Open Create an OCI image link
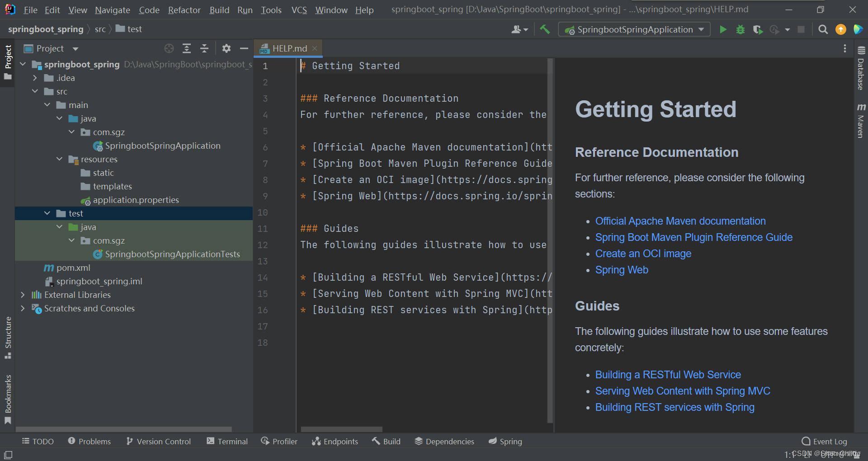This screenshot has width=868, height=461. pos(643,254)
